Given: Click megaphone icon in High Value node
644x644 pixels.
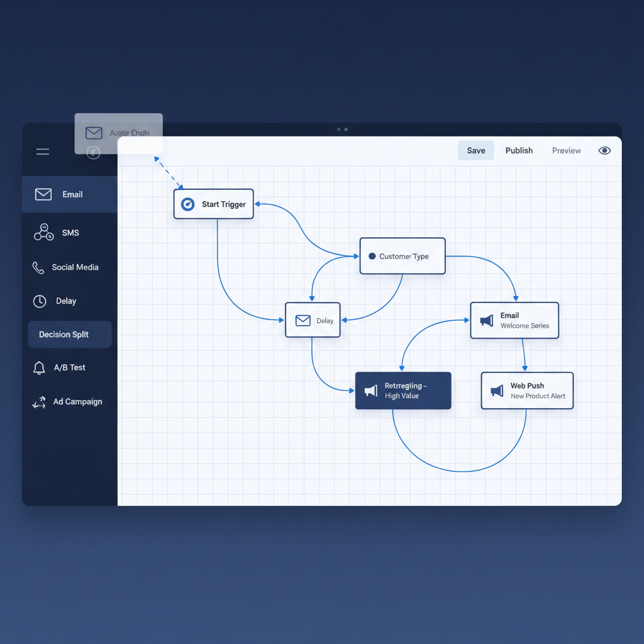Looking at the screenshot, I should (371, 391).
